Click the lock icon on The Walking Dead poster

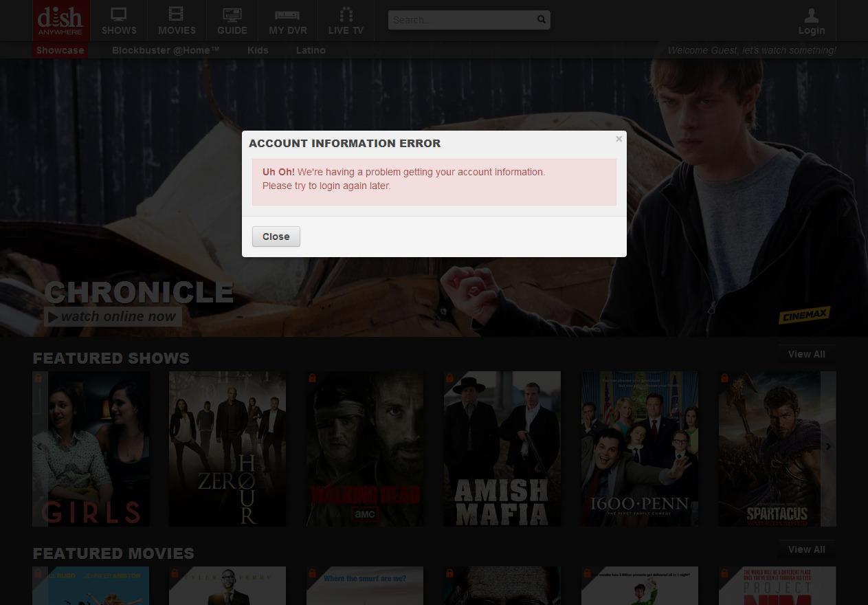[x=312, y=378]
